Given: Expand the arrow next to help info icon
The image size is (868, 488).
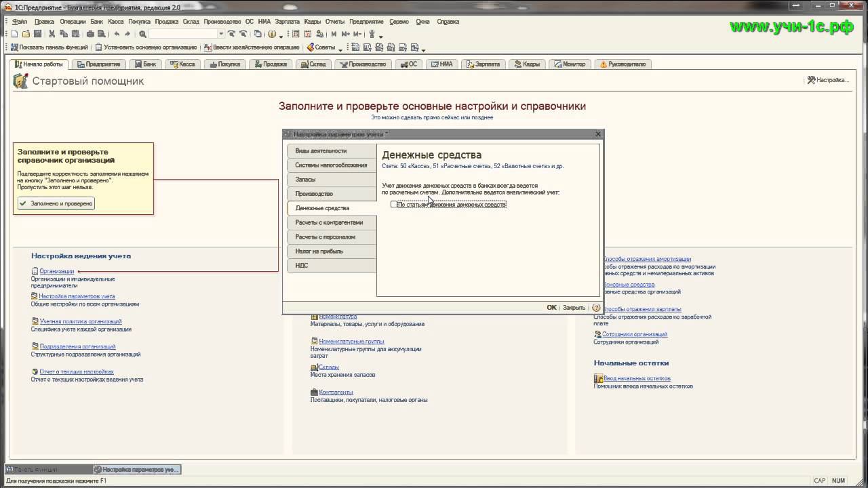Looking at the screenshot, I should click(280, 35).
